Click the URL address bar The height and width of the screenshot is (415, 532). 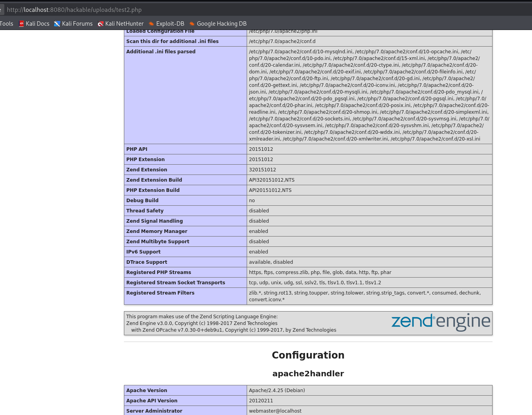(268, 9)
